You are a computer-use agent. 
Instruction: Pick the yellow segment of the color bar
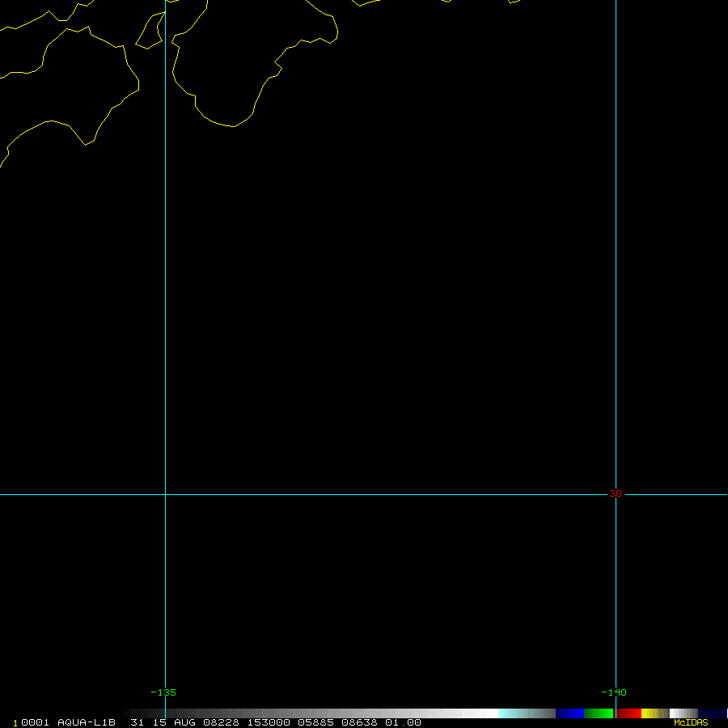coord(650,713)
